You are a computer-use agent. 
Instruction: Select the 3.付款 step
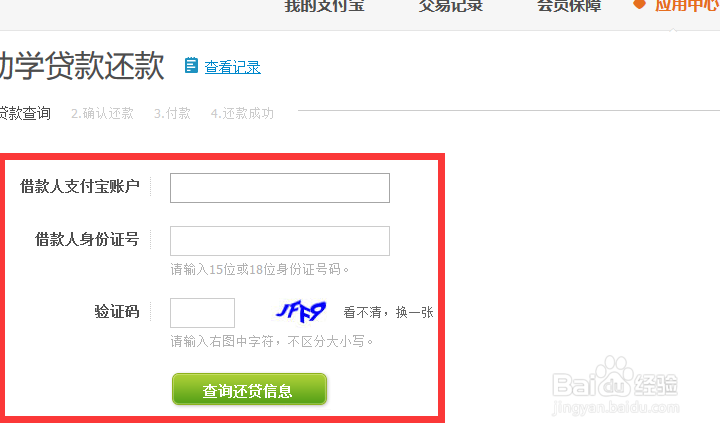172,113
